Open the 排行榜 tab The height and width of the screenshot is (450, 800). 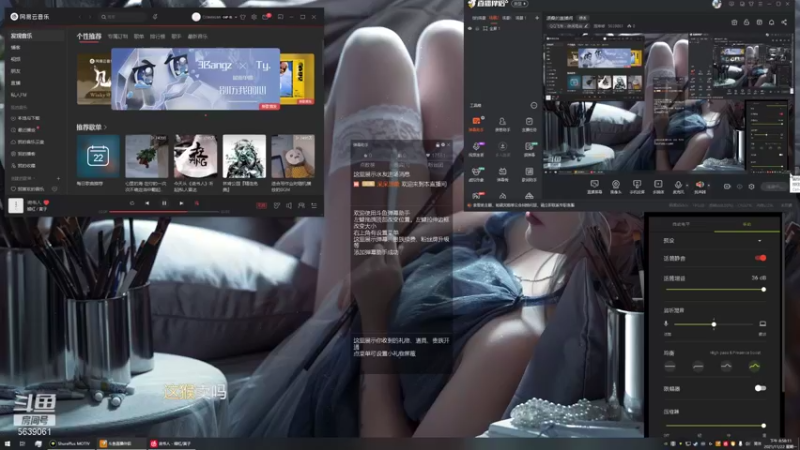[x=157, y=36]
